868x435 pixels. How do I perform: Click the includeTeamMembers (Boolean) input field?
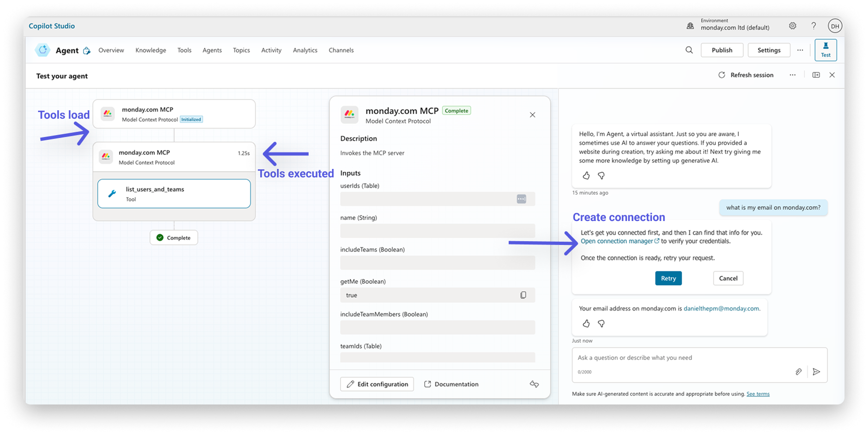(x=438, y=327)
